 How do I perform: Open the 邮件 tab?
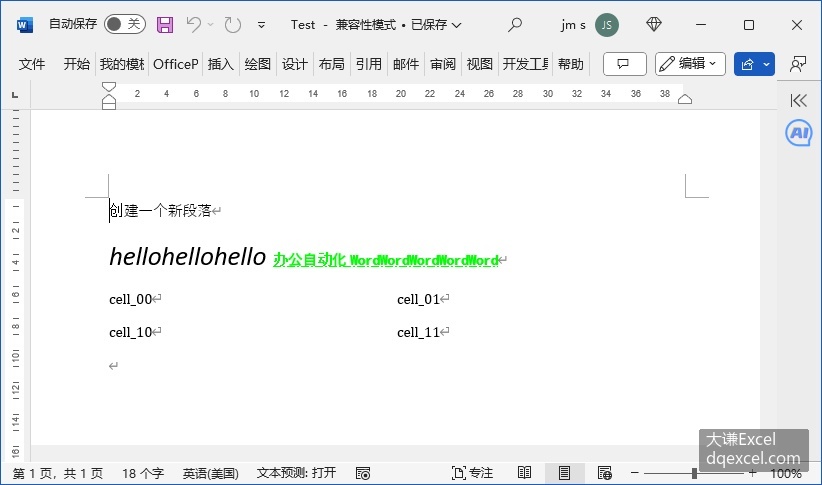406,64
